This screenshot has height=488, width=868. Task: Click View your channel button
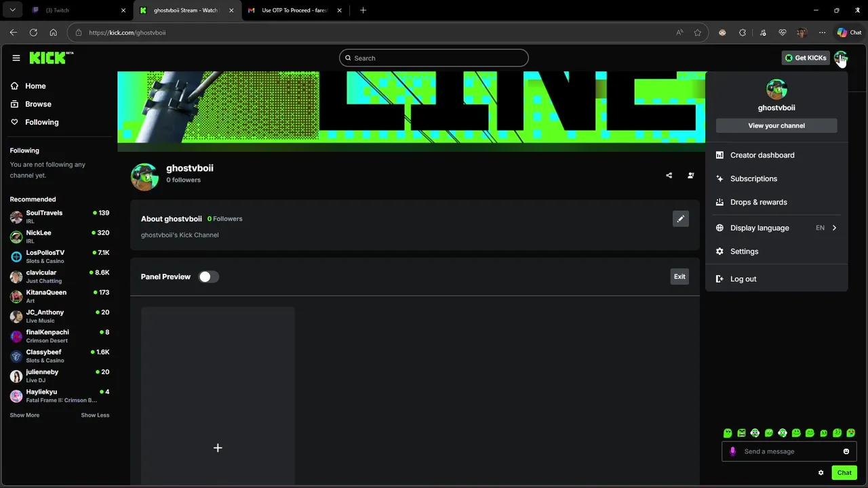[776, 125]
